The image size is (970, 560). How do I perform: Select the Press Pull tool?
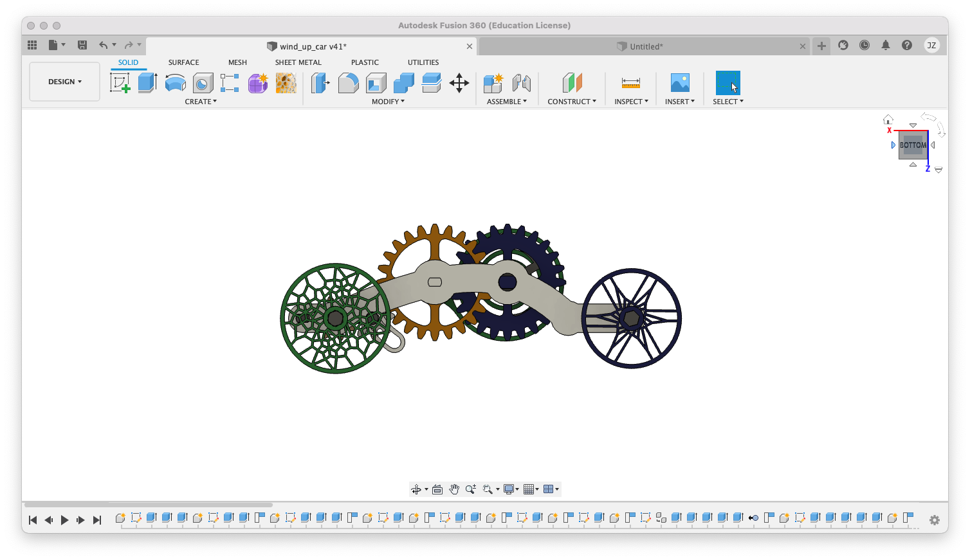pos(320,83)
